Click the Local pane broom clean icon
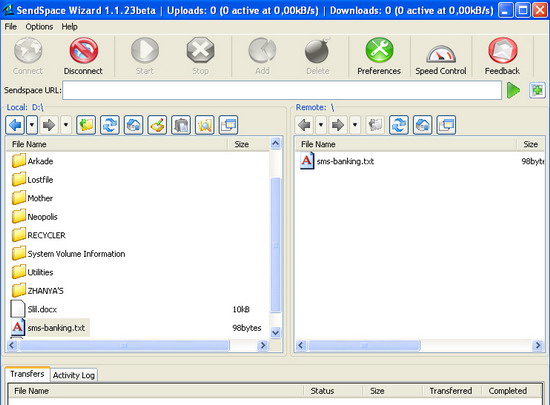The width and height of the screenshot is (550, 405). click(x=157, y=125)
